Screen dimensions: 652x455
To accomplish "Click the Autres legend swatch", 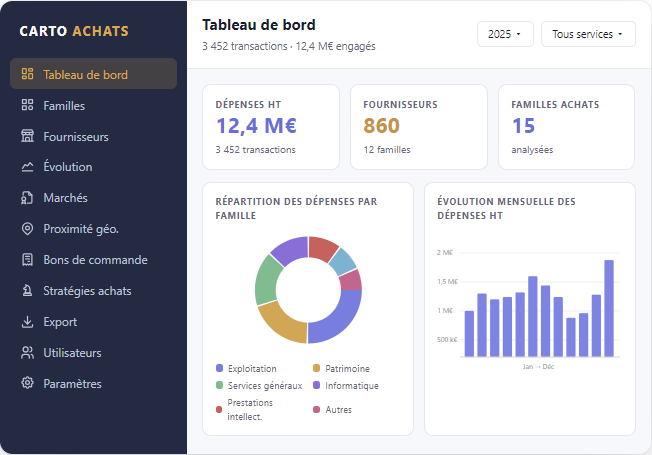I will [316, 410].
